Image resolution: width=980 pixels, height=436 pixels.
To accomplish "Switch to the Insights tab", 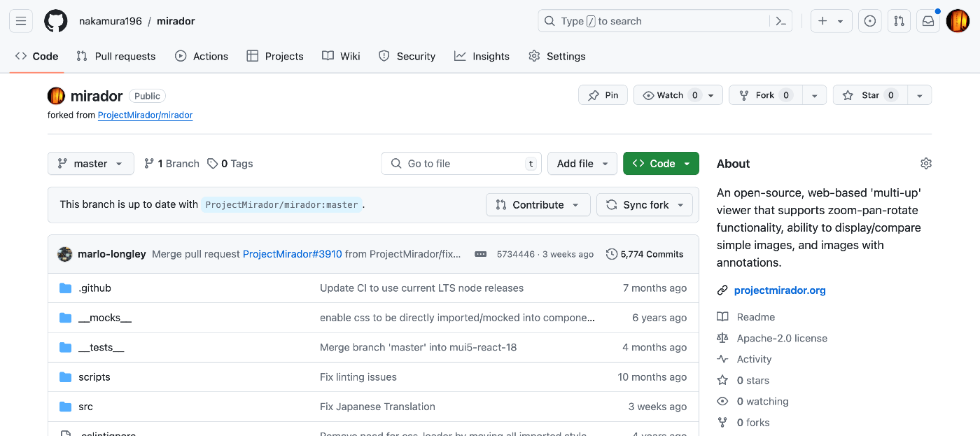I will 482,56.
